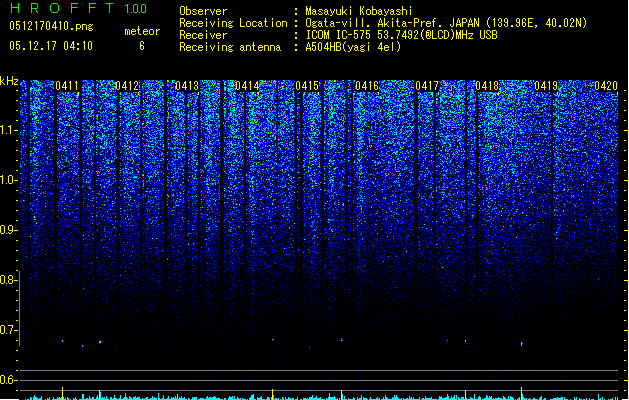Click the 0419 time marker
The width and height of the screenshot is (629, 400).
[546, 86]
